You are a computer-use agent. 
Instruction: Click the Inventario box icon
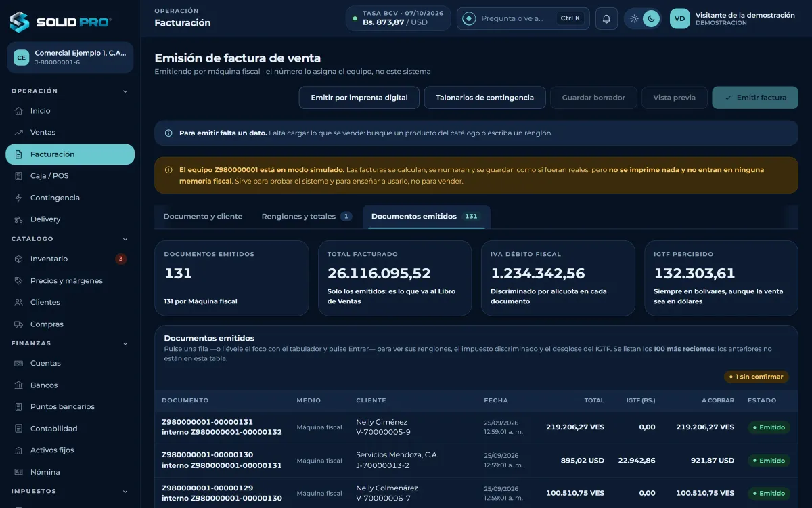[x=18, y=259]
